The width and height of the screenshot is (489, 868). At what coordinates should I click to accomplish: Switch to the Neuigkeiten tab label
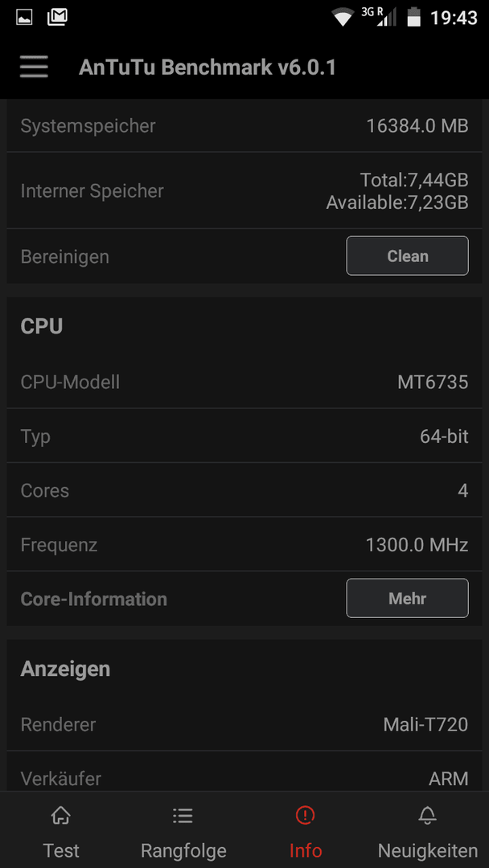click(x=428, y=850)
